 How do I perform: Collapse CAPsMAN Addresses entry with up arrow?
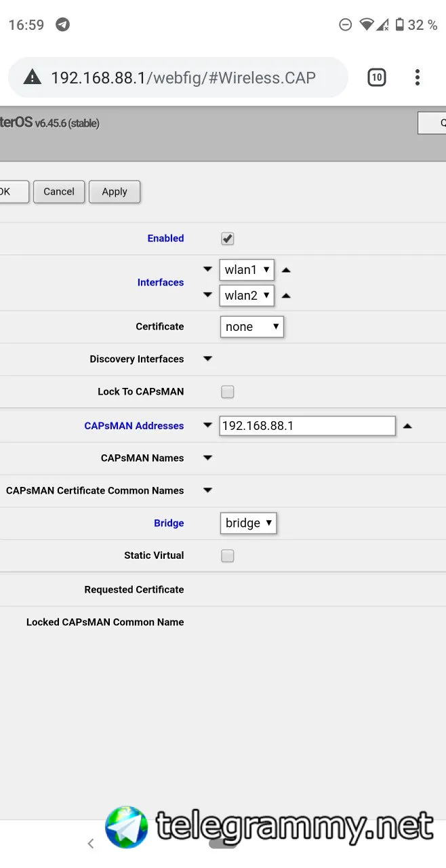tap(407, 426)
